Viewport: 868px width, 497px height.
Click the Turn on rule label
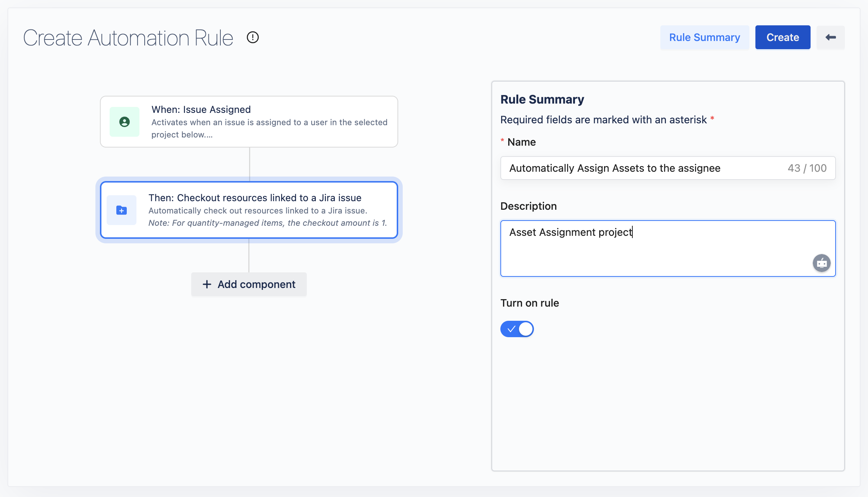point(529,303)
